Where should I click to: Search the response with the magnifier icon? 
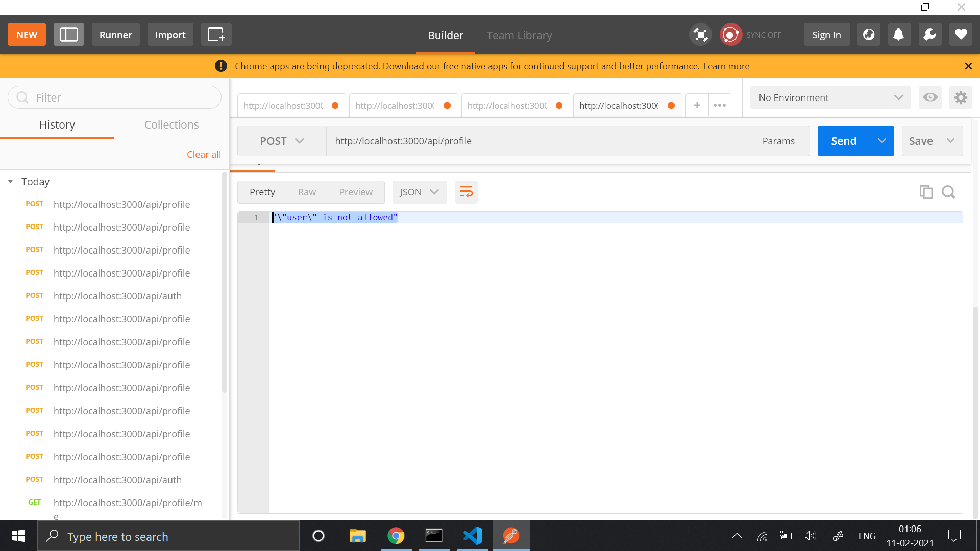point(948,192)
